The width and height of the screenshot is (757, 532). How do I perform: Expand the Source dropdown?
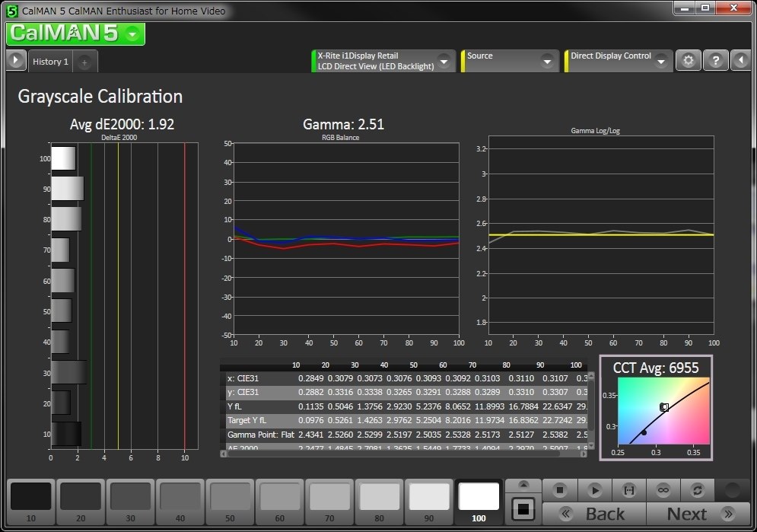pyautogui.click(x=546, y=61)
